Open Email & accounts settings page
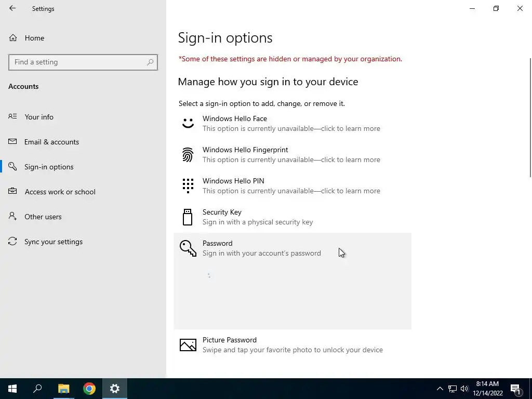The image size is (532, 399). [x=83, y=142]
